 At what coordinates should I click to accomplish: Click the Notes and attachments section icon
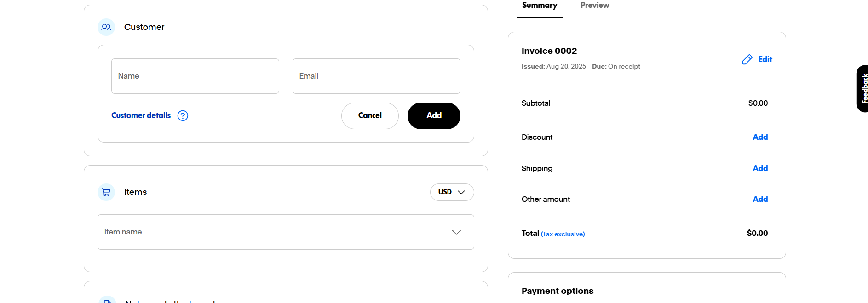click(x=106, y=300)
